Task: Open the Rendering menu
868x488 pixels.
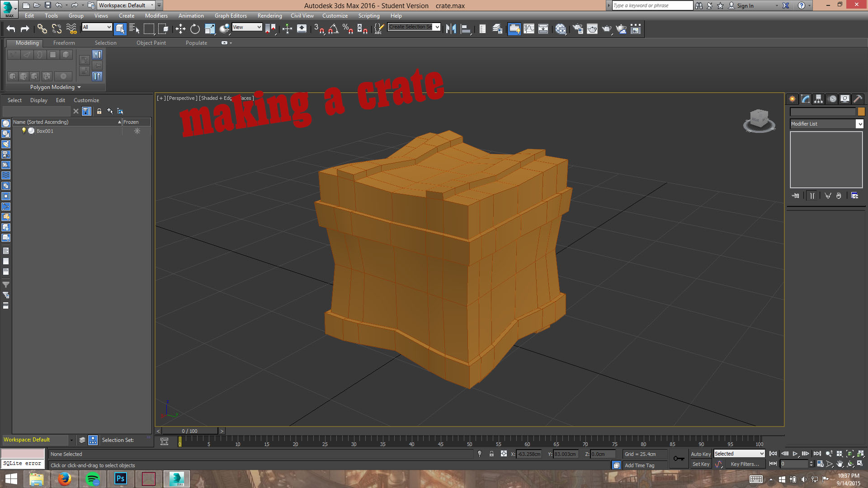Action: 269,15
